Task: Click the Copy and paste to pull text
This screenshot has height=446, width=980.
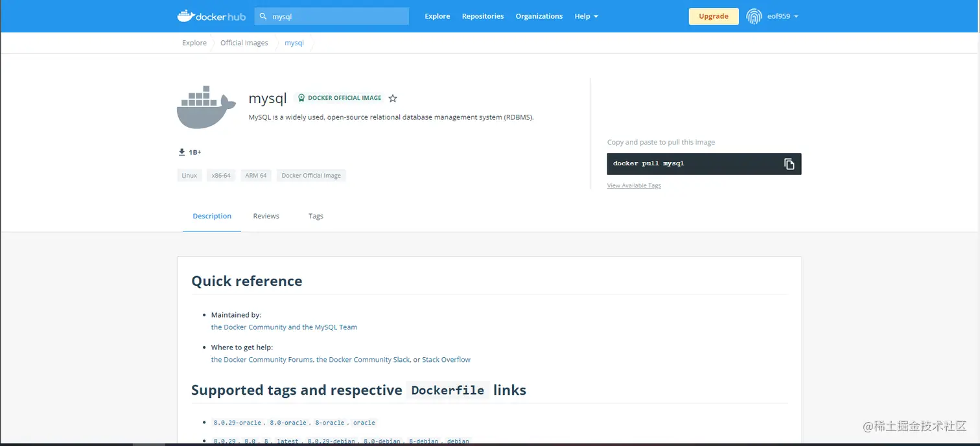Action: [661, 142]
